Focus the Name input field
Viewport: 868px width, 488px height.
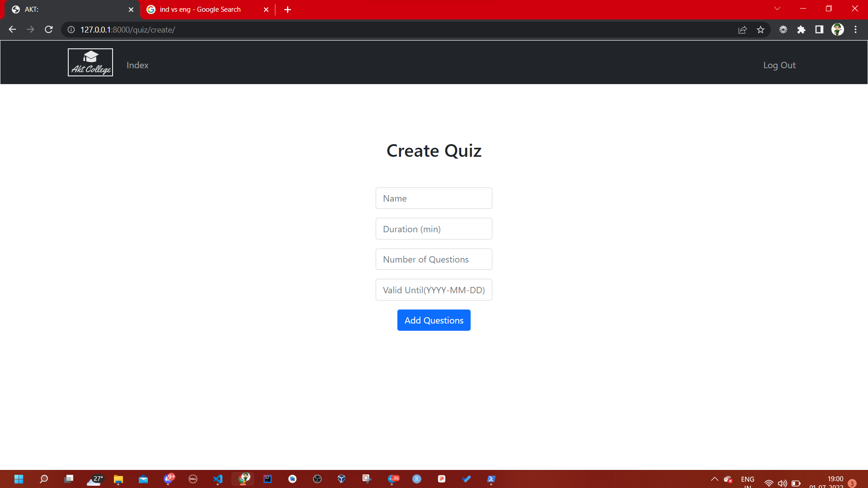(434, 198)
